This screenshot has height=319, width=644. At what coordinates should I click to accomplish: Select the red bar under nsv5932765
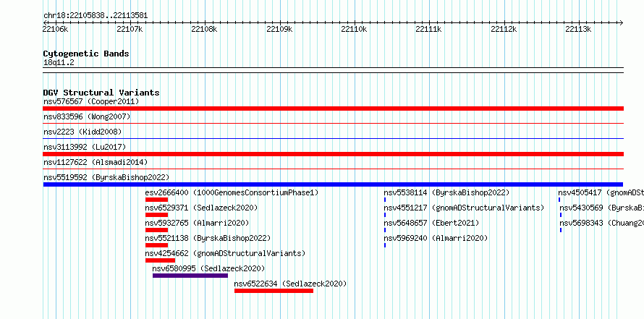point(156,230)
